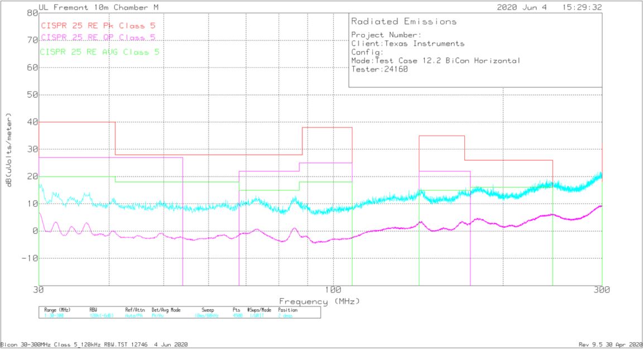This screenshot has width=644, height=350.
Task: Click the Rev 9.5 30 Apr 2020 footer
Action: (x=611, y=344)
